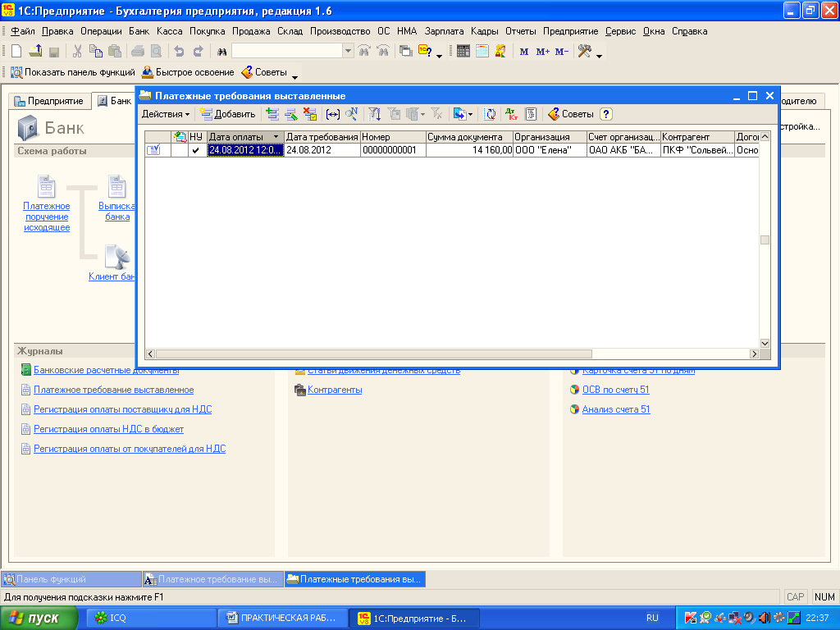Click the refresh list icon
Screen dimensions: 840x630
[x=490, y=114]
